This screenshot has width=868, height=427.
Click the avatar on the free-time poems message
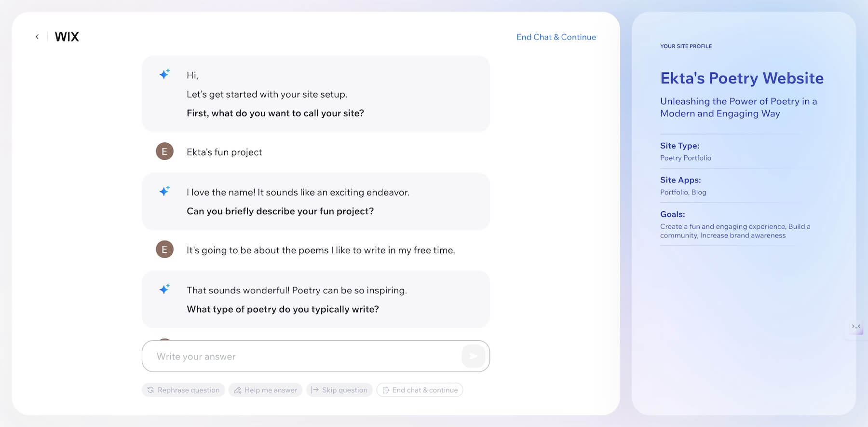[x=164, y=249]
